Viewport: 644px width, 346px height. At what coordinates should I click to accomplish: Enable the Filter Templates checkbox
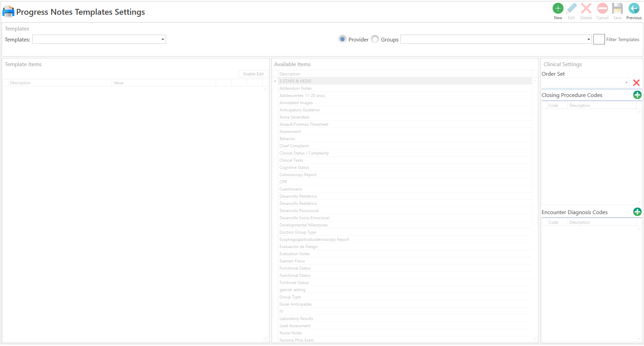599,39
